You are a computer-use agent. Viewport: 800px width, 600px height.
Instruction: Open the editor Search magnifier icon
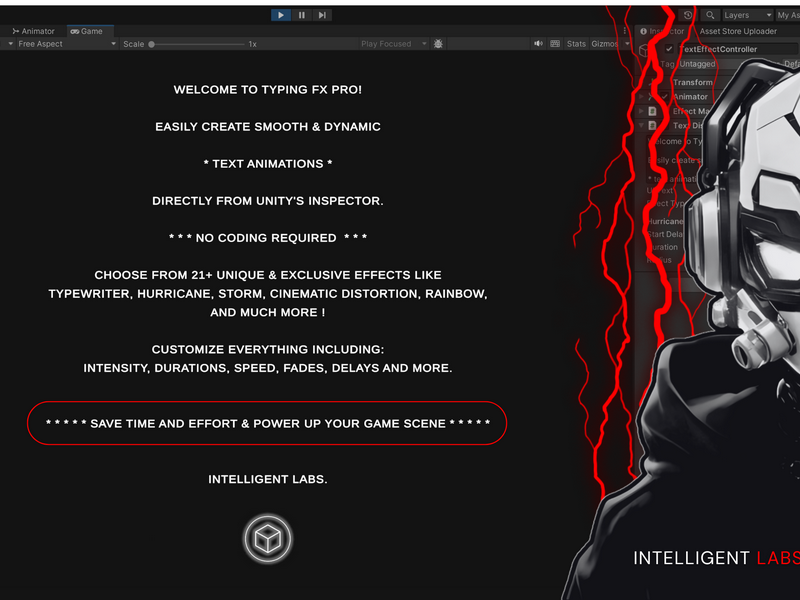coord(710,15)
